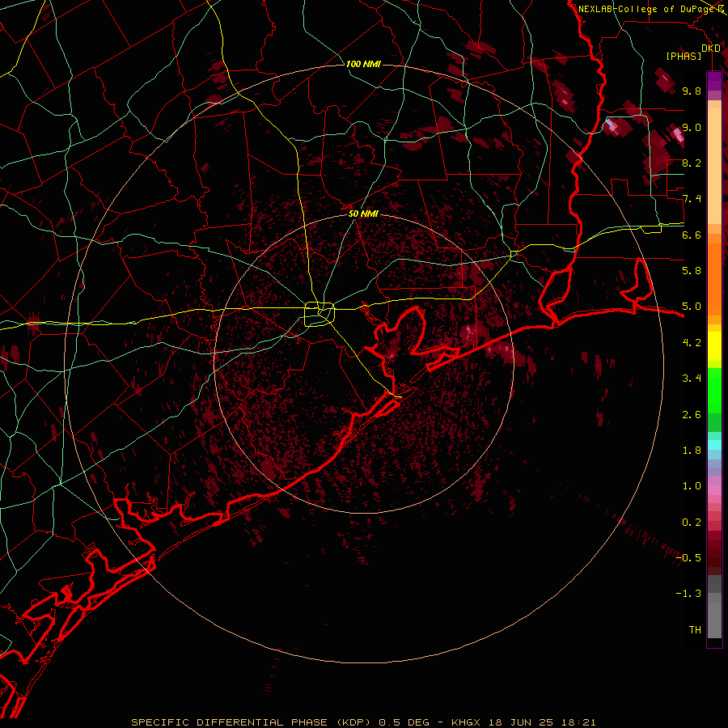Click the "[PHAS]" unit label above color bar
The image size is (728, 728).
pyautogui.click(x=684, y=56)
